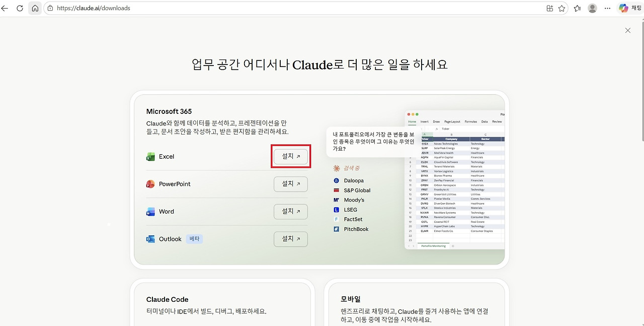Click the FactSet source name
Image resolution: width=644 pixels, height=326 pixels.
[353, 219]
